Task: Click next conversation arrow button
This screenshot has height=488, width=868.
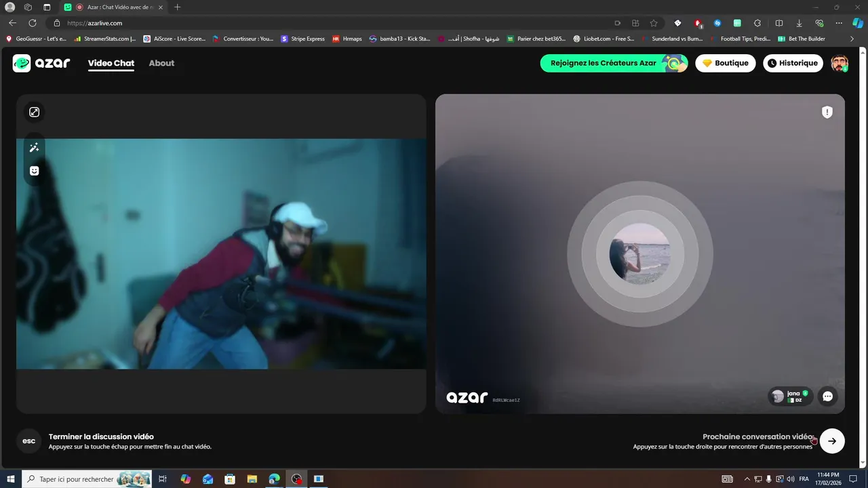Action: (832, 441)
